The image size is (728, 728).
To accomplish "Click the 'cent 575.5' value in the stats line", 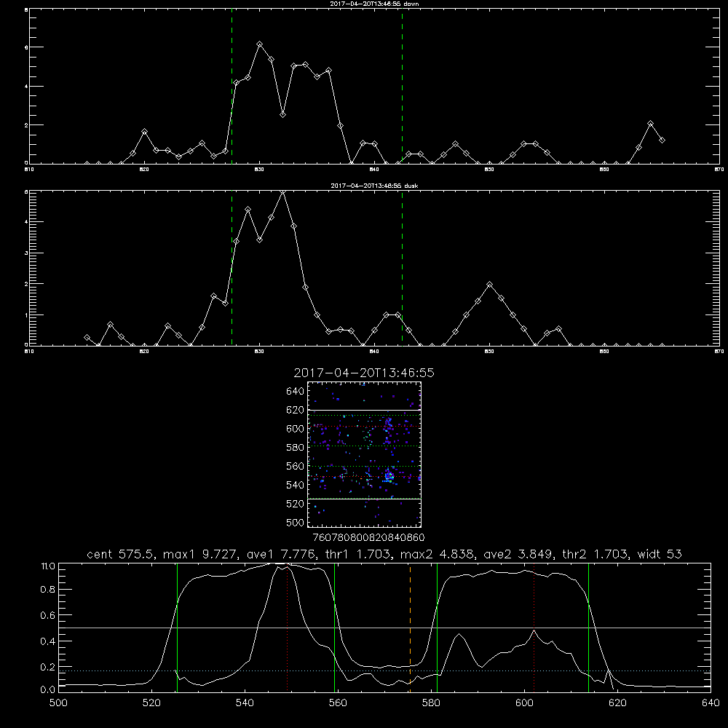I will tap(121, 554).
